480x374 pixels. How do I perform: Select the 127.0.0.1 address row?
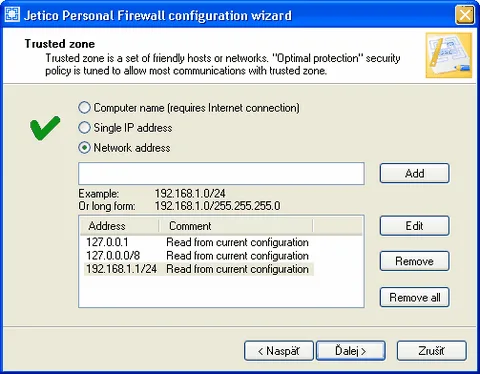199,242
